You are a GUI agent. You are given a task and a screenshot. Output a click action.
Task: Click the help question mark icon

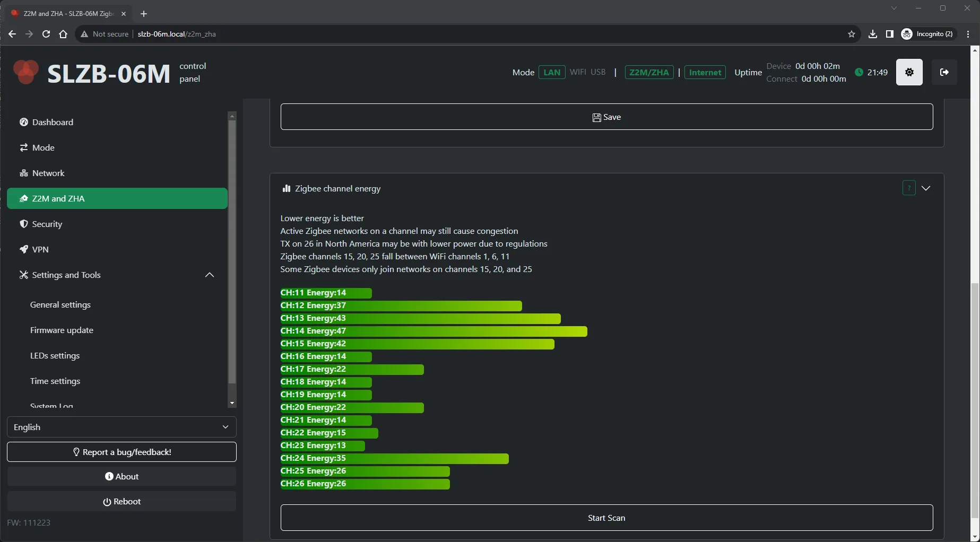click(x=908, y=188)
